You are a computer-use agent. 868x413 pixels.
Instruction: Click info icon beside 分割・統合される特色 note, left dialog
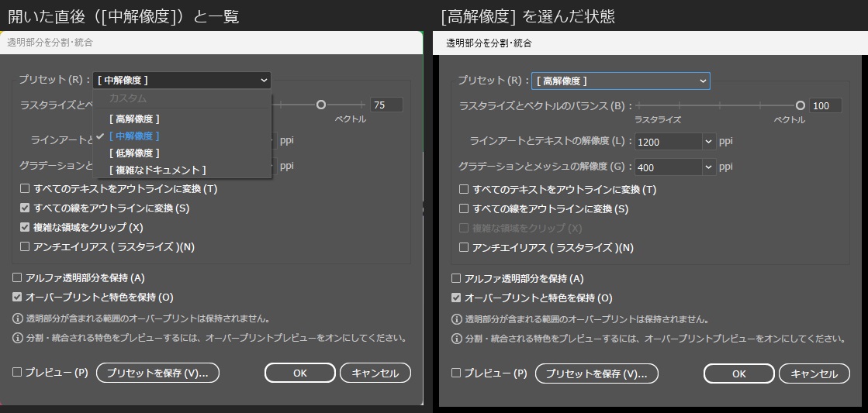click(18, 338)
